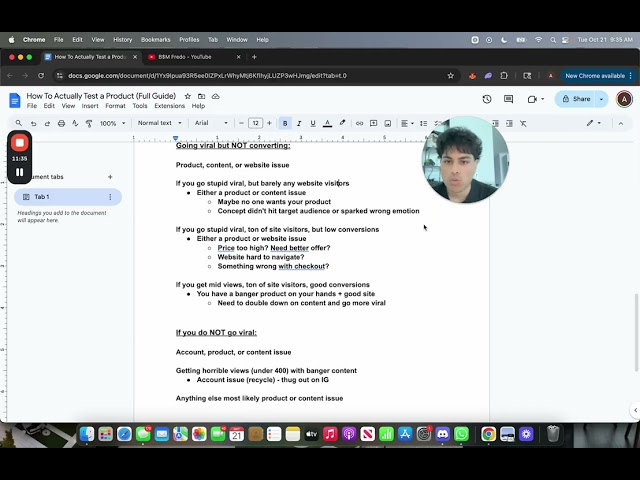Bookmark this page star
The height and width of the screenshot is (480, 640).
coord(451,76)
